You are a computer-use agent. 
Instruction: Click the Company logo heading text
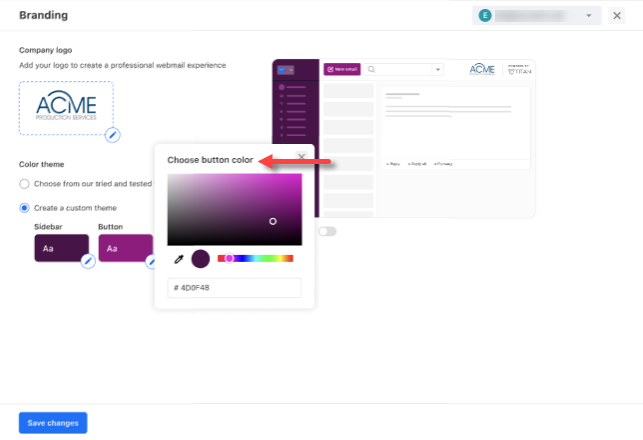46,50
